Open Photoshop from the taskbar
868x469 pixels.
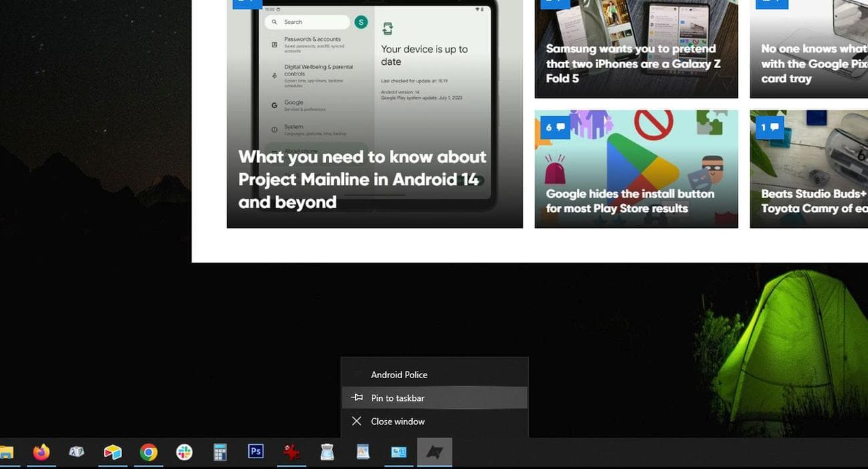(255, 452)
